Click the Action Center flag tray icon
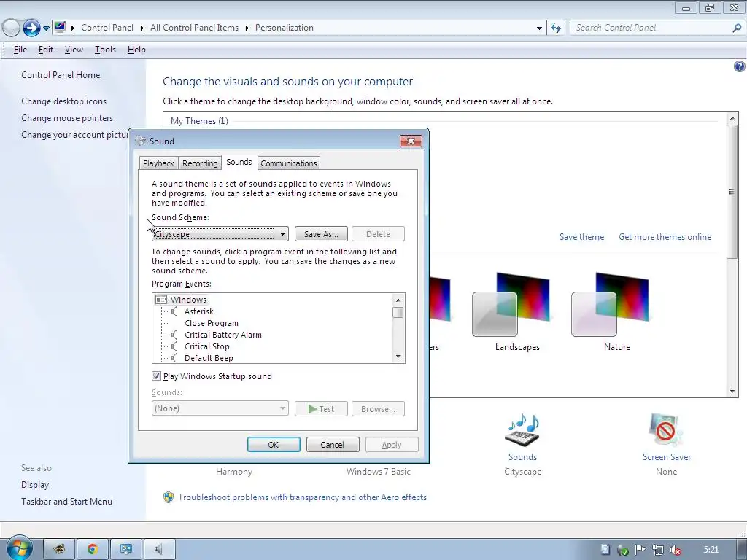747x560 pixels. pos(640,550)
